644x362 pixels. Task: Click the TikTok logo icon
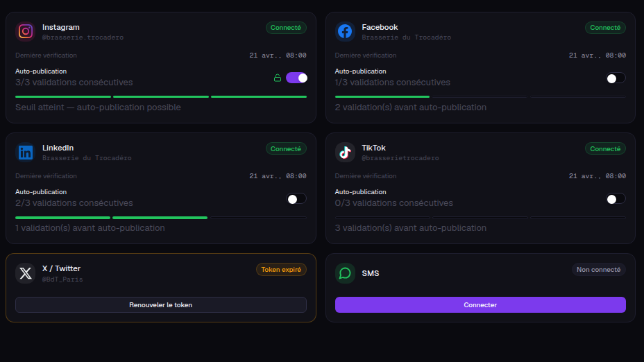coord(345,153)
